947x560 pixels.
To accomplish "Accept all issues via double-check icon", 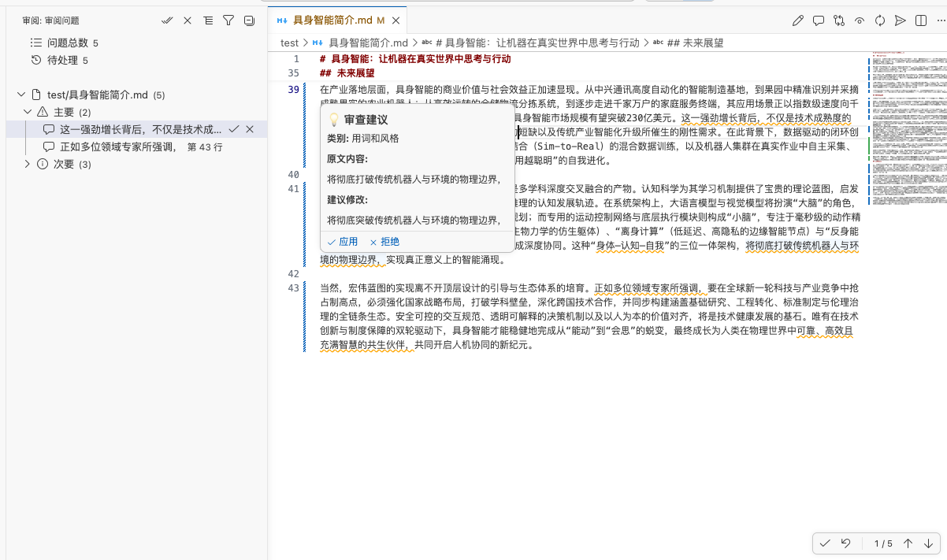I will [167, 20].
